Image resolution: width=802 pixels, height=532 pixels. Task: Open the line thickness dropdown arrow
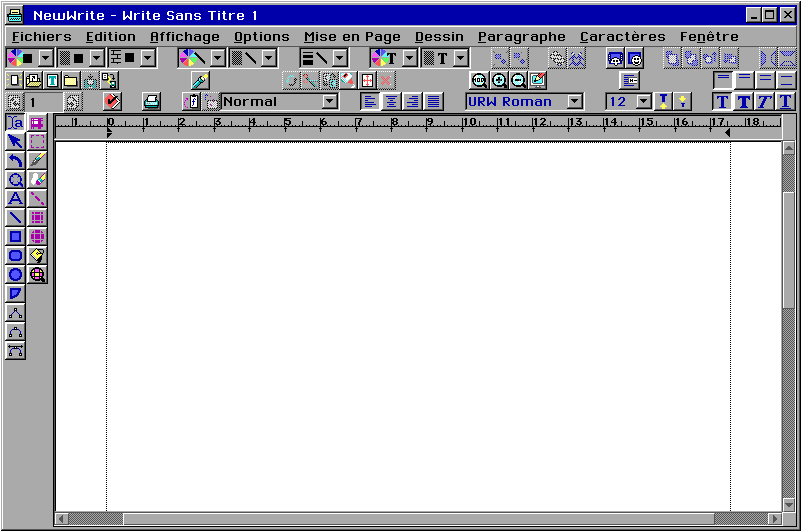click(340, 58)
